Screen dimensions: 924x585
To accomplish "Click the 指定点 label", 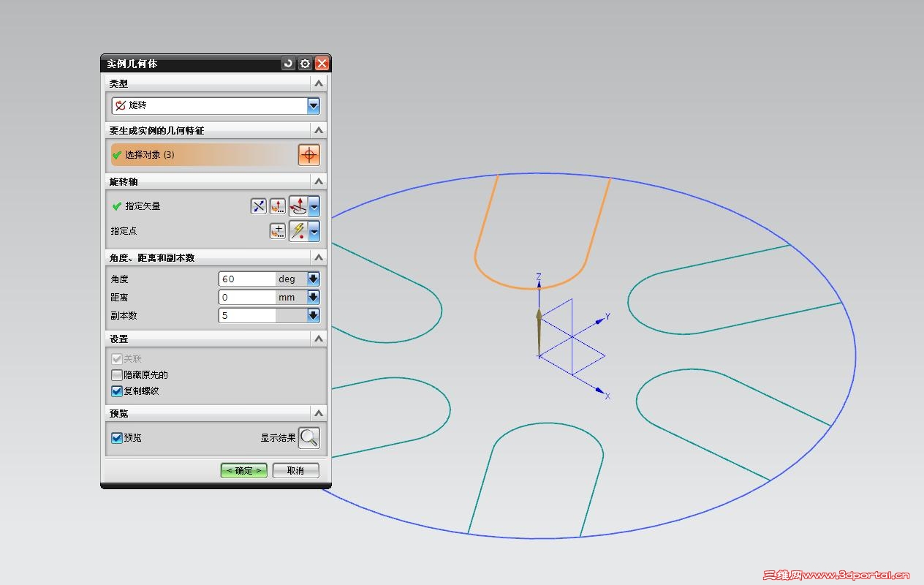I will coord(124,231).
